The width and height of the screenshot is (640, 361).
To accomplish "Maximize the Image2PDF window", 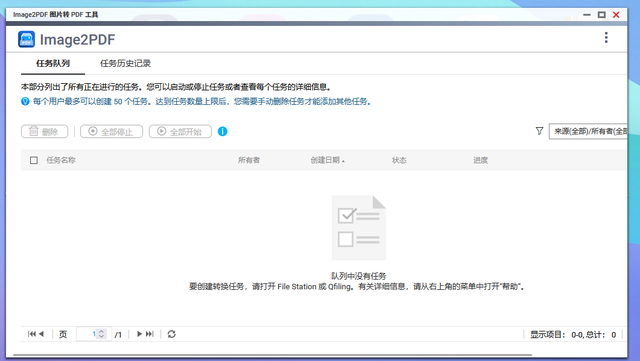I will (x=602, y=15).
